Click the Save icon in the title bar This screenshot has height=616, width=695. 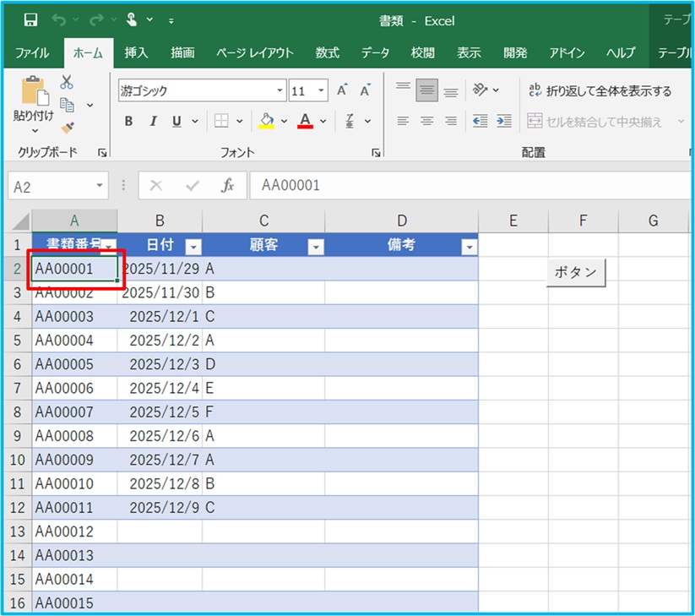coord(30,20)
